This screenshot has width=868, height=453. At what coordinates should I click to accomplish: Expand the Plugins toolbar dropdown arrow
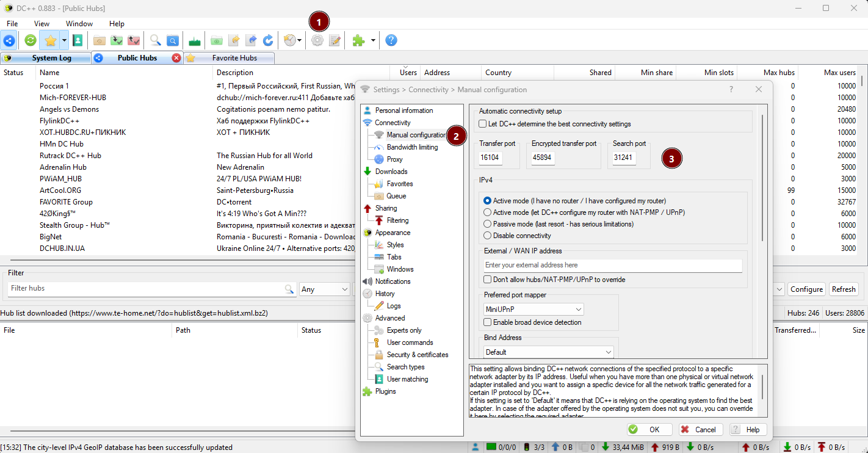click(372, 40)
